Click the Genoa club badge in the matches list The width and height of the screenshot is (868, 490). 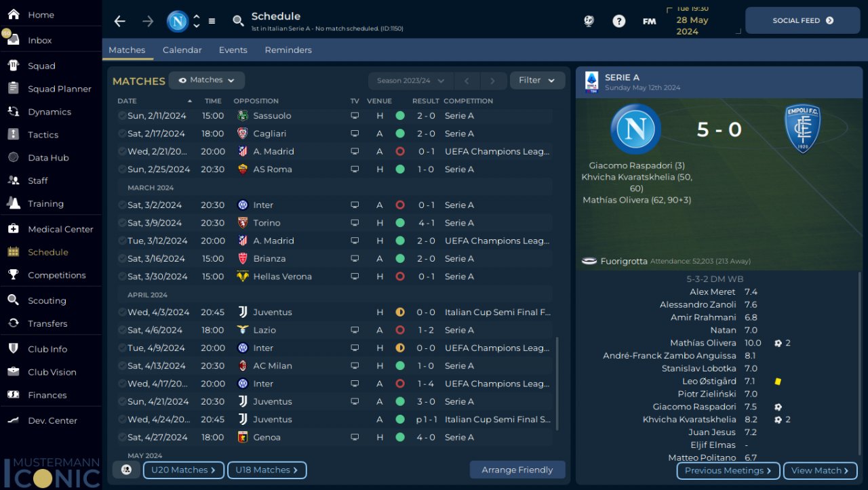pyautogui.click(x=243, y=437)
